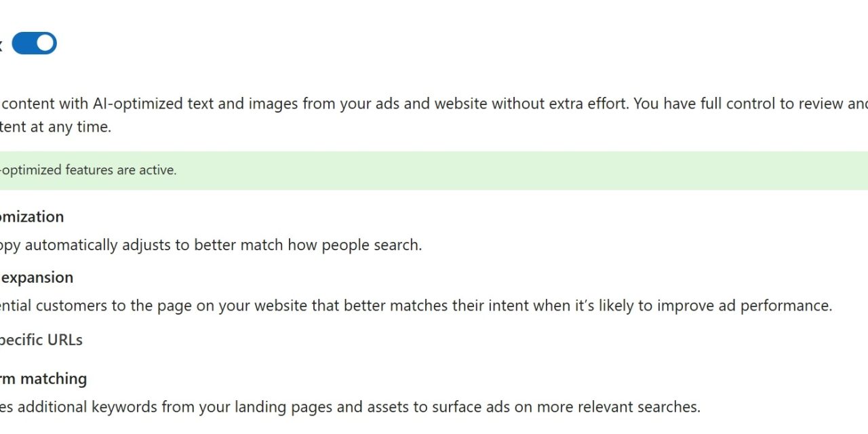Click the 'expansion' section heading
The height and width of the screenshot is (434, 868).
point(37,277)
